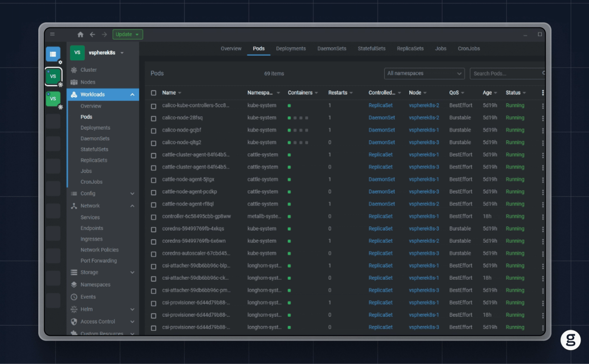Open table column options three-dot menu
The image size is (589, 364).
click(543, 93)
